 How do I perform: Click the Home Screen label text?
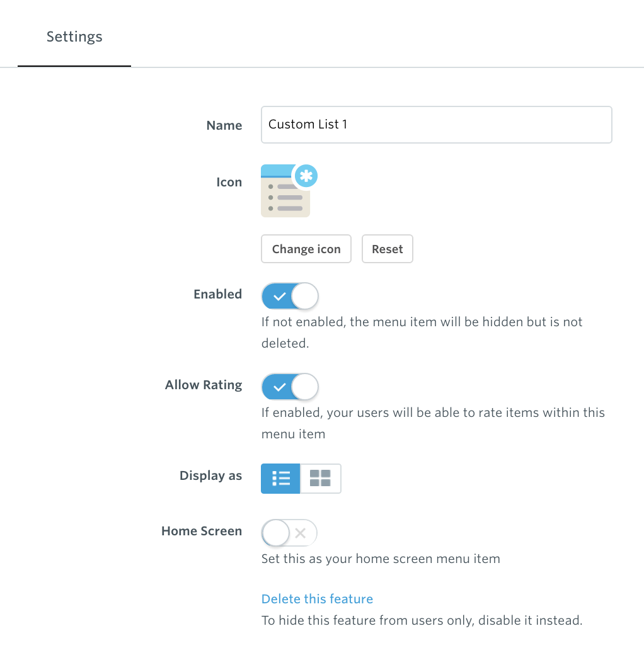point(202,531)
